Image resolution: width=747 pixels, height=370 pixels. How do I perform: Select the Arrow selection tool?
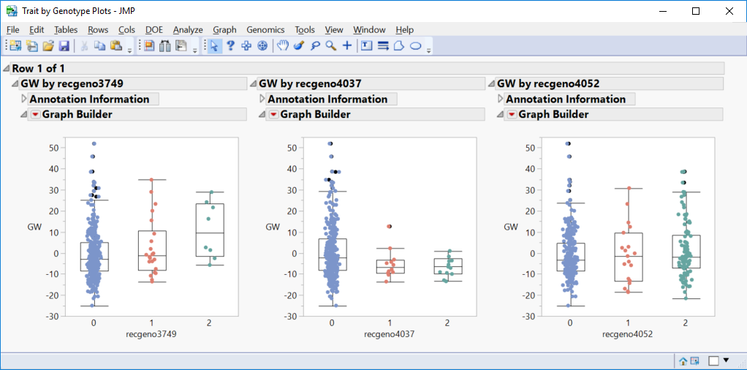(x=214, y=46)
